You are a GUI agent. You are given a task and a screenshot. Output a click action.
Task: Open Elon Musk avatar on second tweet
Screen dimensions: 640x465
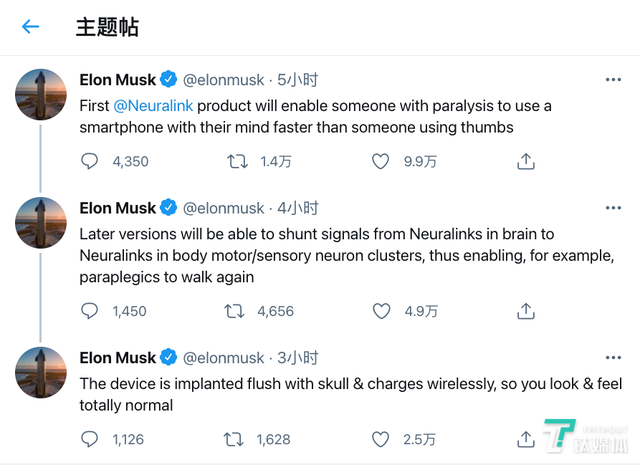click(x=41, y=223)
